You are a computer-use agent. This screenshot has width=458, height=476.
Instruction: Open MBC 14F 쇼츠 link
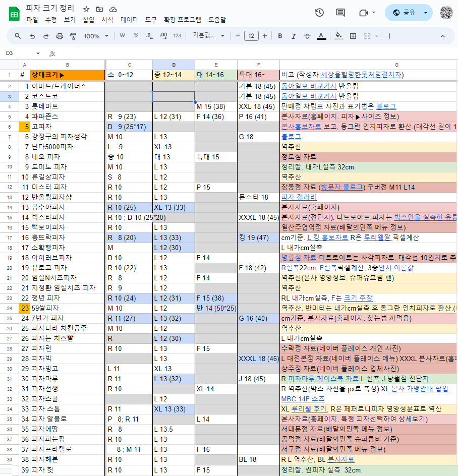(303, 399)
